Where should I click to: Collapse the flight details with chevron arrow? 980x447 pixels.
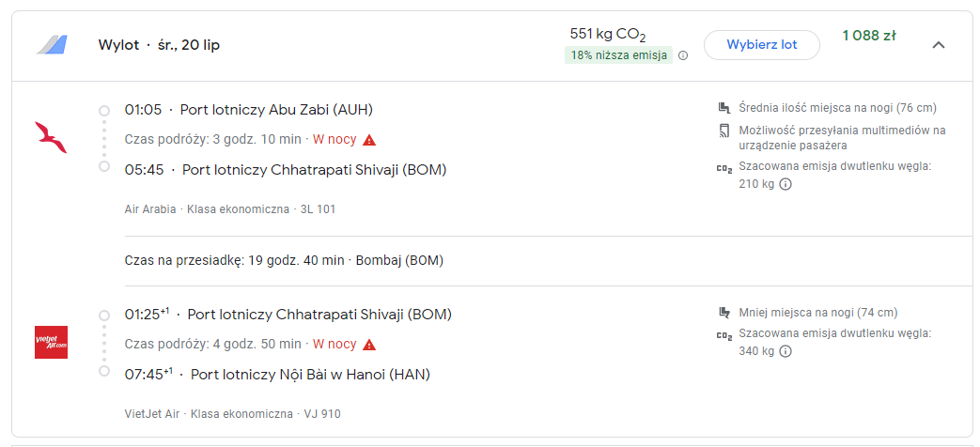938,45
